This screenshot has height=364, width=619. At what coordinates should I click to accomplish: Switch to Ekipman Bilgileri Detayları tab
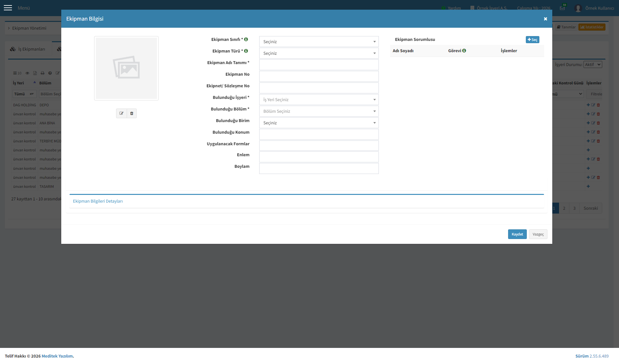tap(98, 201)
